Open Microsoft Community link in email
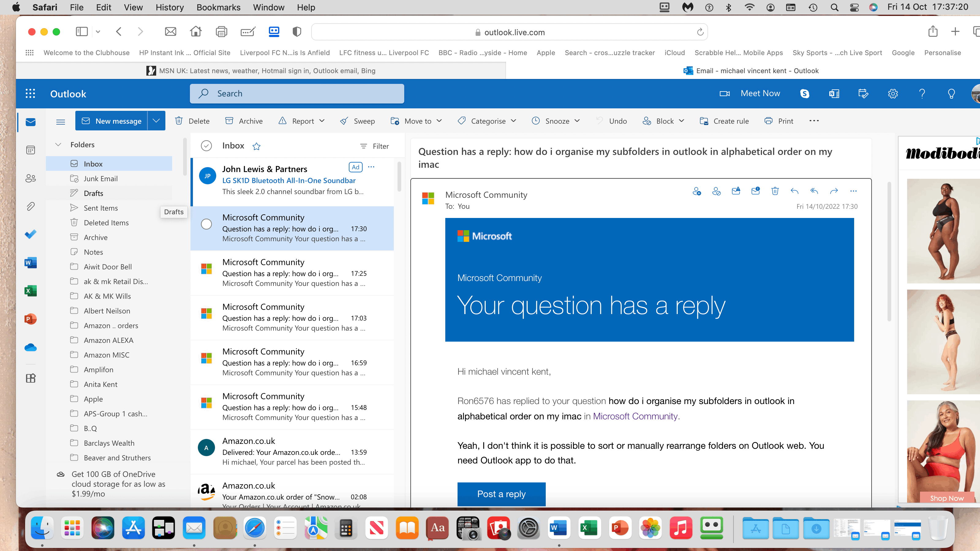This screenshot has width=980, height=551. 636,416
